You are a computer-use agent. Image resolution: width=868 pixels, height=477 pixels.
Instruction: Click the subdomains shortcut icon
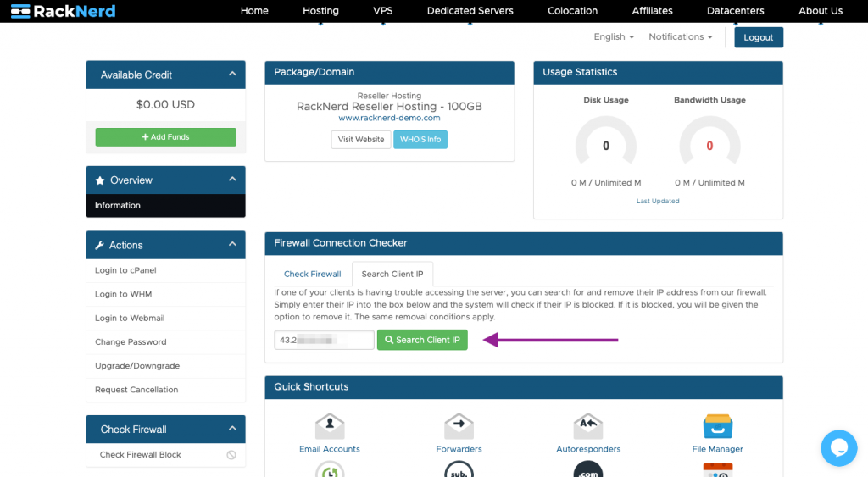coord(459,469)
